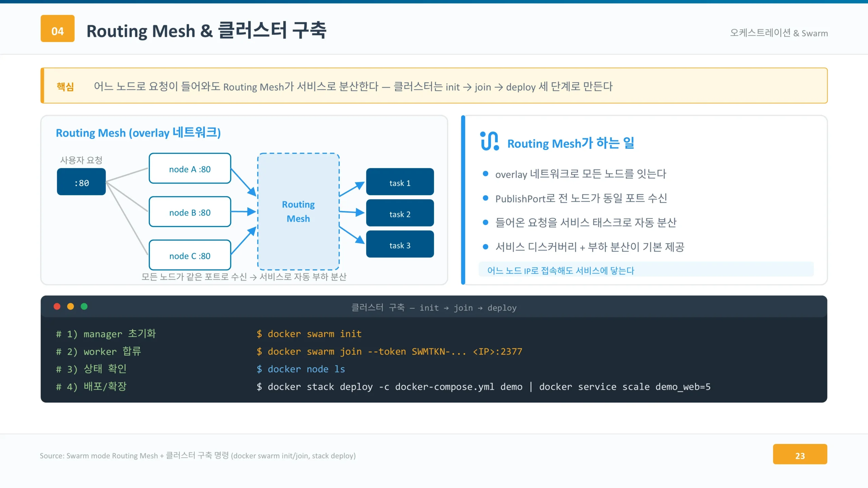The image size is (868, 488).
Task: Click the green terminal window dot
Action: click(84, 306)
